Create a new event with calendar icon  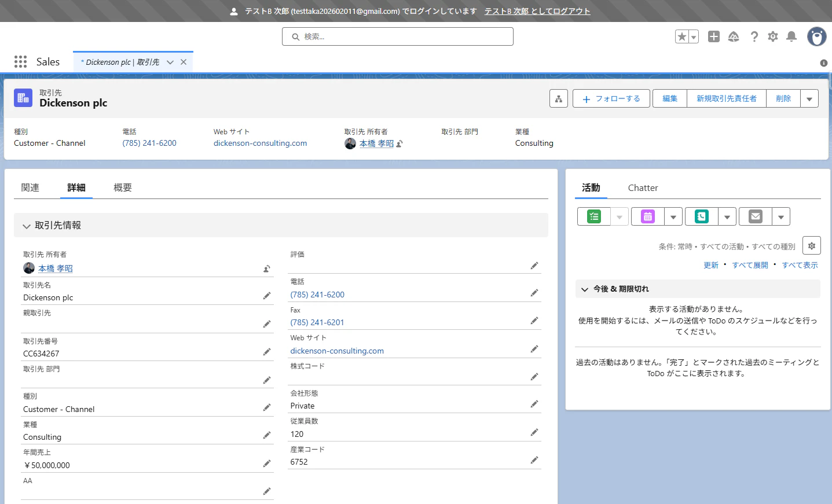(648, 216)
